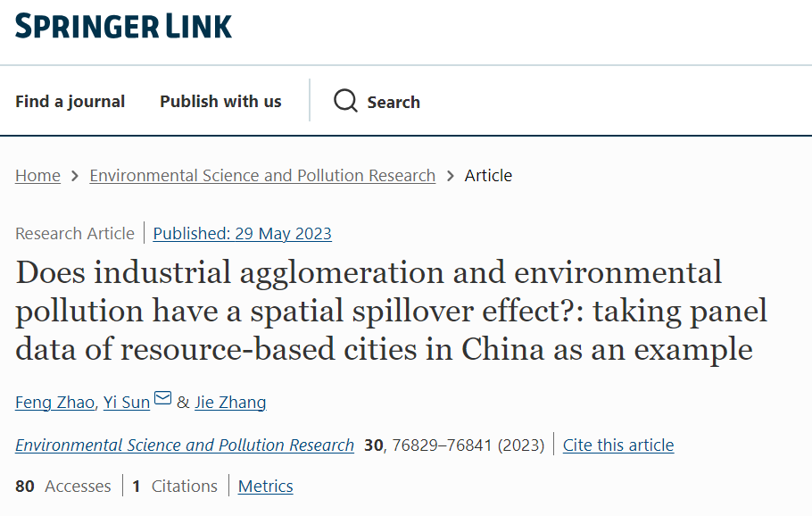Viewport: 812px width, 516px height.
Task: Click the volume number 30 in the citation line
Action: coord(373,445)
